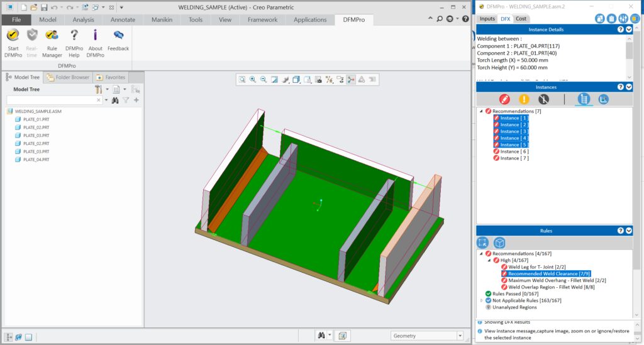Switch to the Inputs tab in DFMPro
The image size is (644, 345).
click(x=487, y=18)
